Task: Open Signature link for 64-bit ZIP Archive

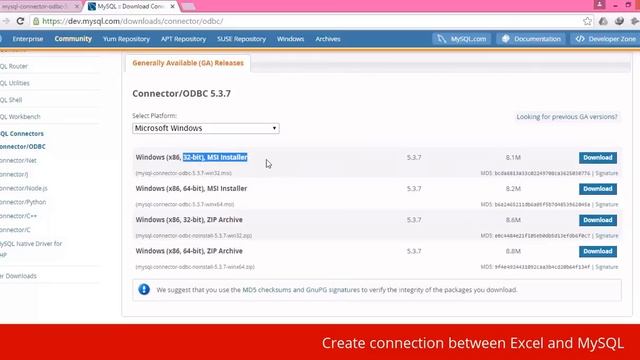Action: pos(607,267)
